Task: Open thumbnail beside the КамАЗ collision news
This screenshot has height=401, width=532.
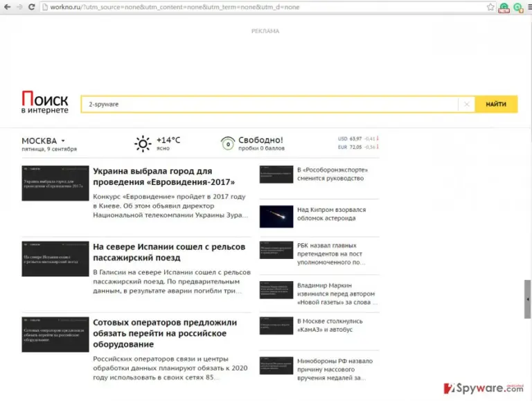Action: point(276,326)
